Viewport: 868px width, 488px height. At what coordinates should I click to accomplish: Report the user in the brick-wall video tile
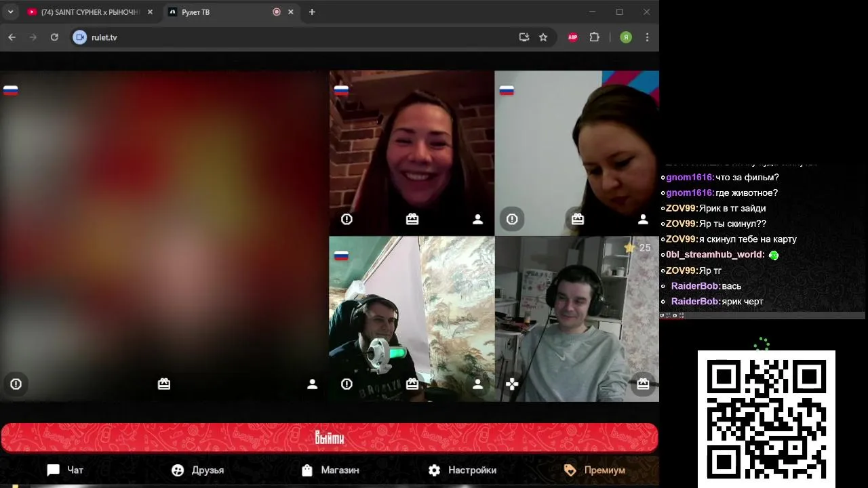pyautogui.click(x=347, y=219)
